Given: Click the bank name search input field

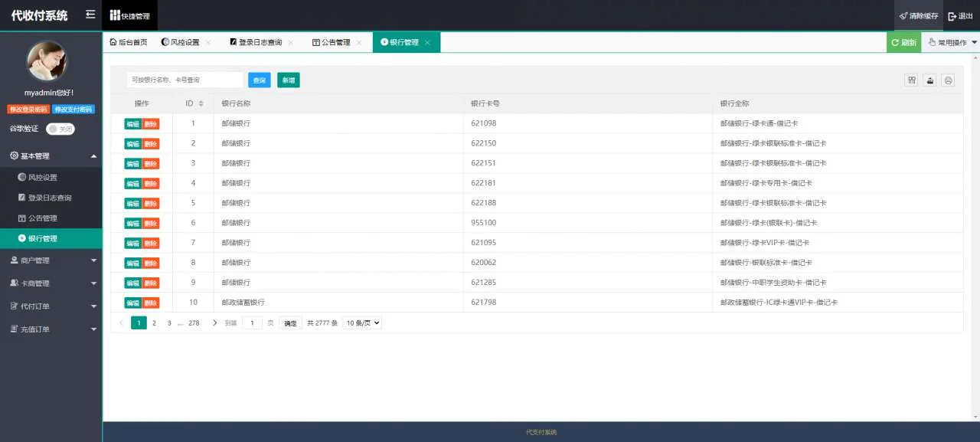Looking at the screenshot, I should click(x=185, y=80).
